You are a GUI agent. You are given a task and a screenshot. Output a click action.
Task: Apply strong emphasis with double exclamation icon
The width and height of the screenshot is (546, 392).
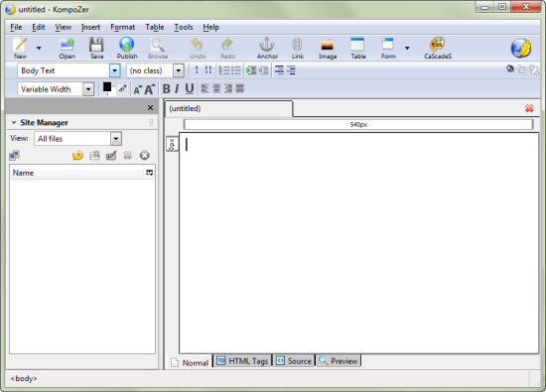(207, 70)
